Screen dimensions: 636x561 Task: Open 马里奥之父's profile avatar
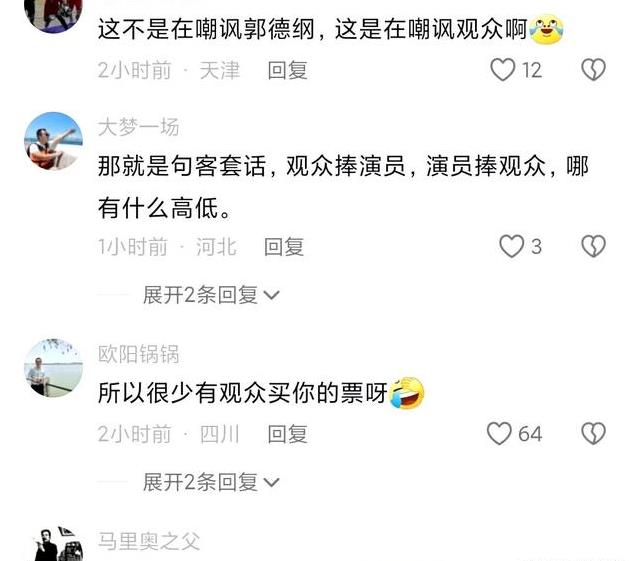pos(54,544)
